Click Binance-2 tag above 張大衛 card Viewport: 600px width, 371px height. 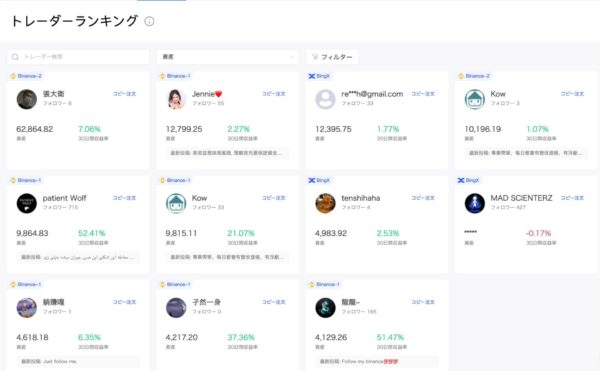26,76
